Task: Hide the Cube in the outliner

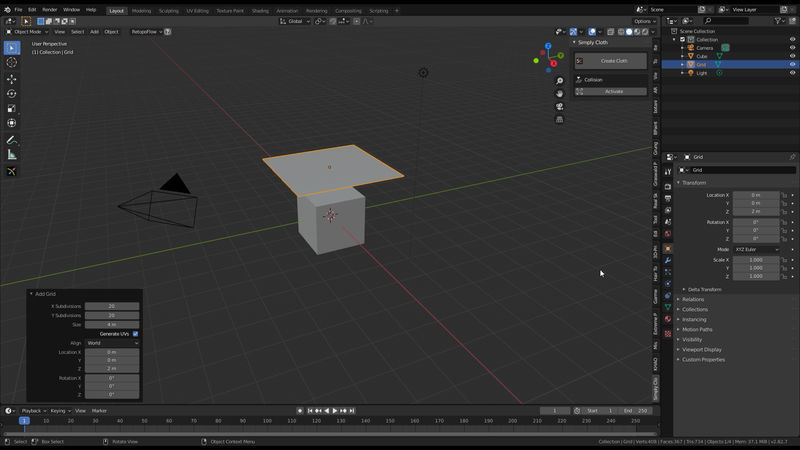Action: pyautogui.click(x=792, y=56)
